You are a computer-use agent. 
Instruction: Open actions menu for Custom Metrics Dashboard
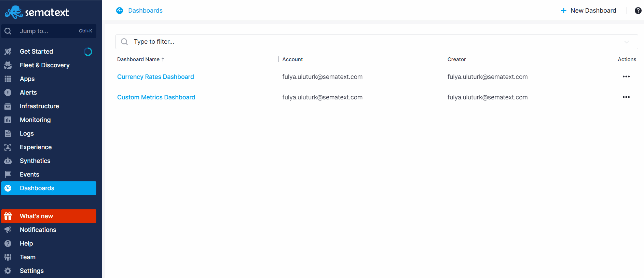coord(626,97)
